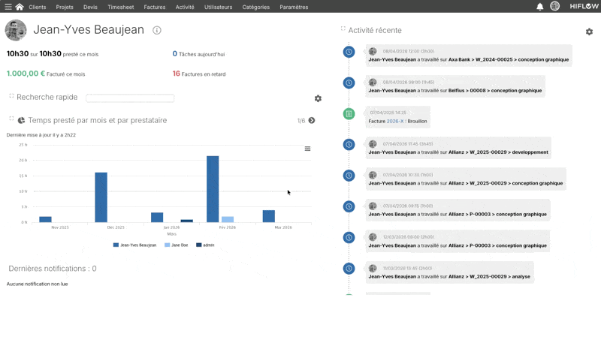The height and width of the screenshot is (364, 601).
Task: Toggle Jane Doe series in chart legend
Action: (176, 245)
